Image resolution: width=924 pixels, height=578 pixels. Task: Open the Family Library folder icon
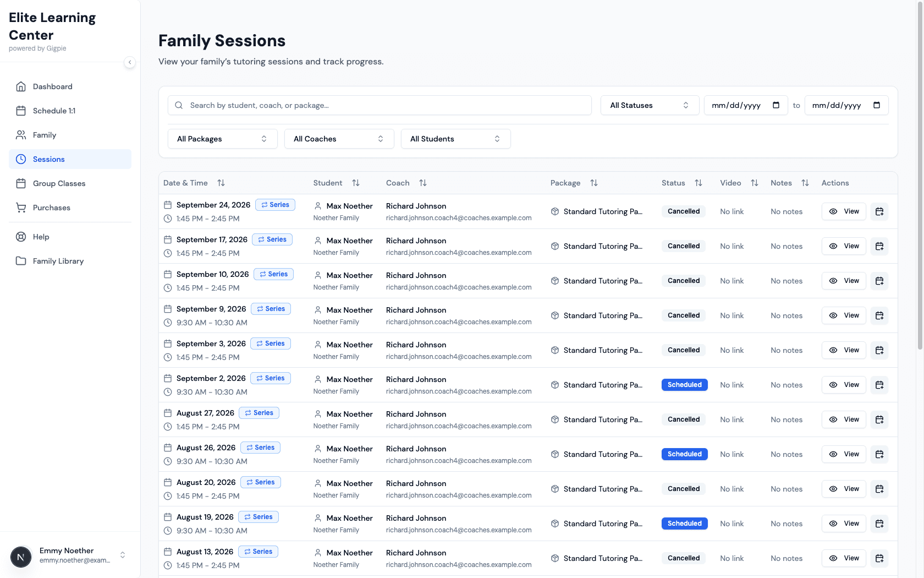click(20, 261)
